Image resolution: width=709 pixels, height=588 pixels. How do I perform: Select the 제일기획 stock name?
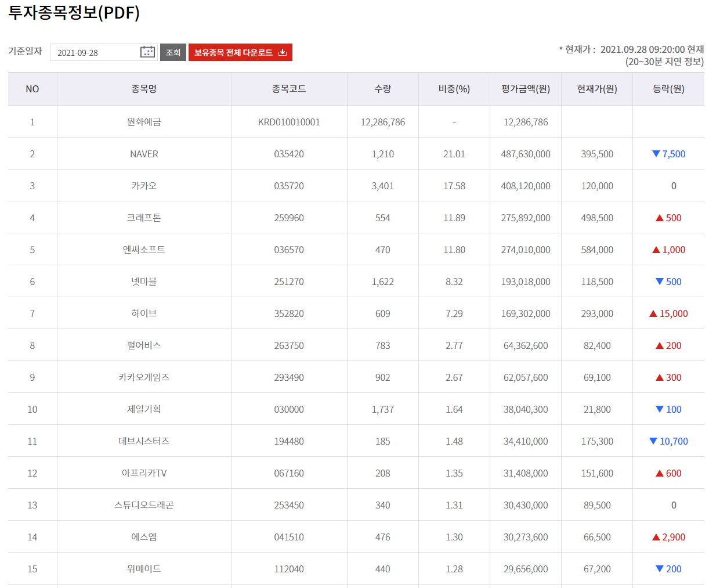coord(144,409)
